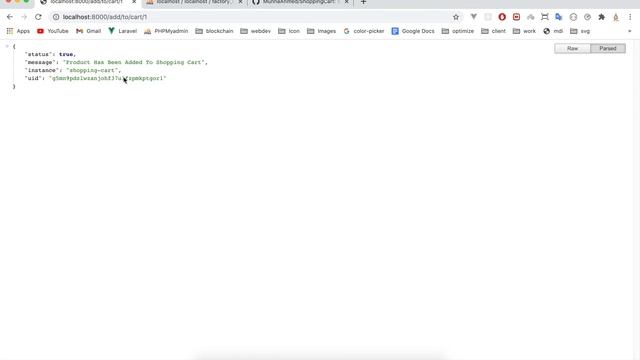Click the true status value
This screenshot has width=640, height=360.
(66, 54)
